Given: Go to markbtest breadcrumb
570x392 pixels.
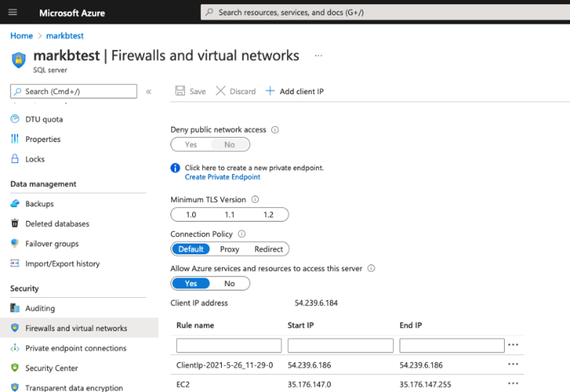Looking at the screenshot, I should (64, 35).
